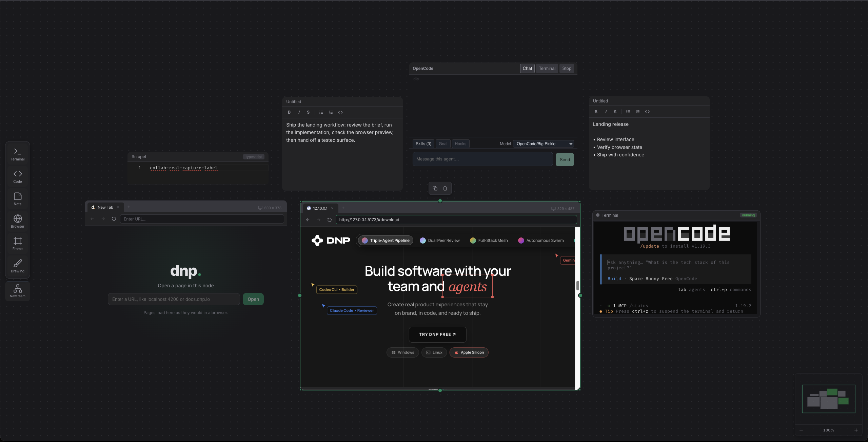The width and height of the screenshot is (868, 442).
Task: Insert code block in left Untitled note
Action: tap(340, 112)
